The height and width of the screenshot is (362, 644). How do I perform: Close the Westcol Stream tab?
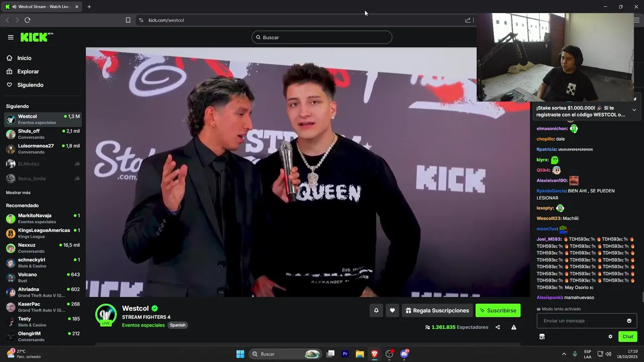pyautogui.click(x=77, y=7)
